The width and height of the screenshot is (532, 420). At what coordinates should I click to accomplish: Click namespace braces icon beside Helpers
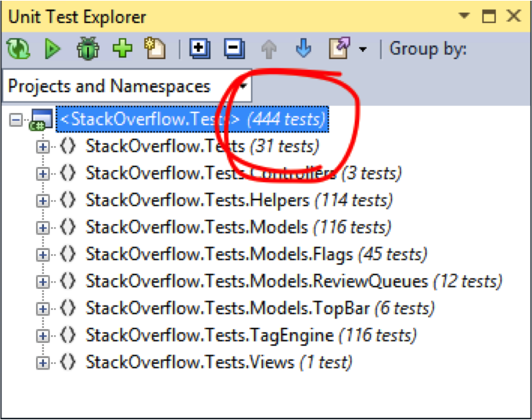tap(68, 200)
